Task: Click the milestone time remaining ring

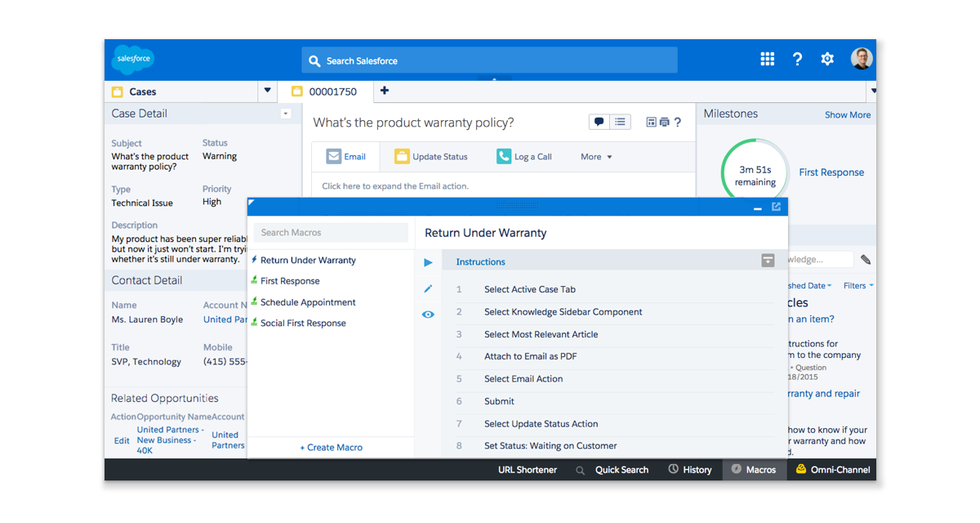Action: coord(755,174)
